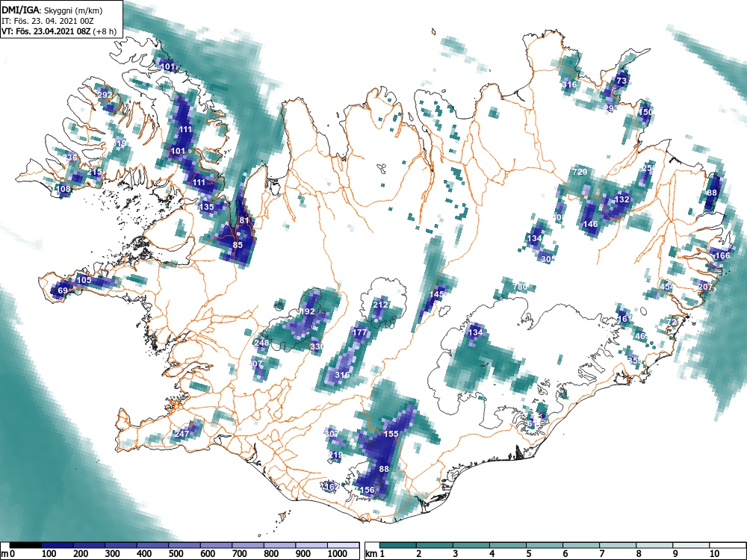This screenshot has width=747, height=560.
Task: Select the map value 219
Action: coord(335,455)
